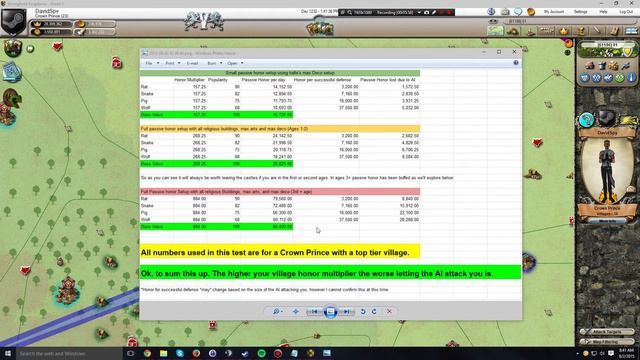Image resolution: width=640 pixels, height=360 pixels.
Task: Start the slideshow in Photo Viewer
Action: (331, 312)
